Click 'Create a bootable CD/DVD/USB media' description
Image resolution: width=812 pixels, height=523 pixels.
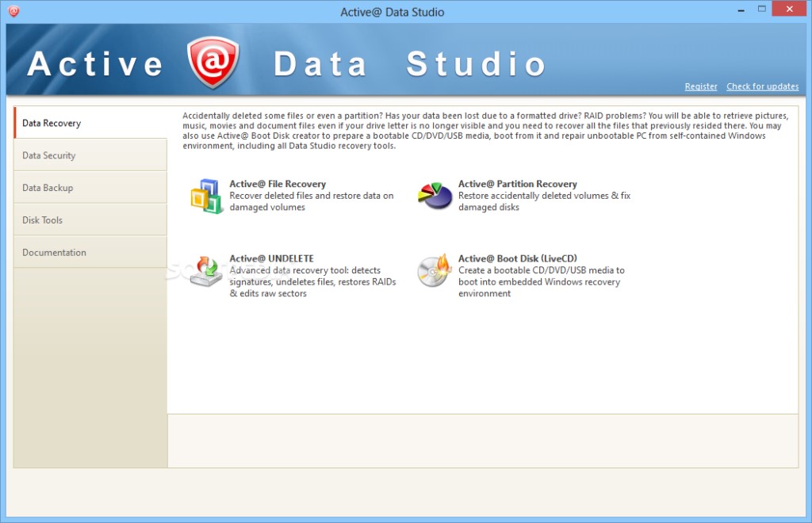(541, 282)
